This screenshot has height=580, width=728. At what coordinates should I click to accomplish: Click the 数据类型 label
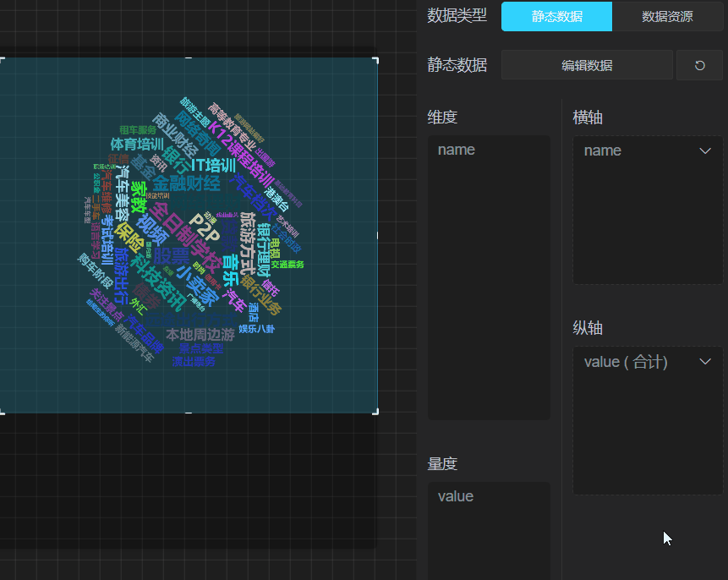coord(457,15)
